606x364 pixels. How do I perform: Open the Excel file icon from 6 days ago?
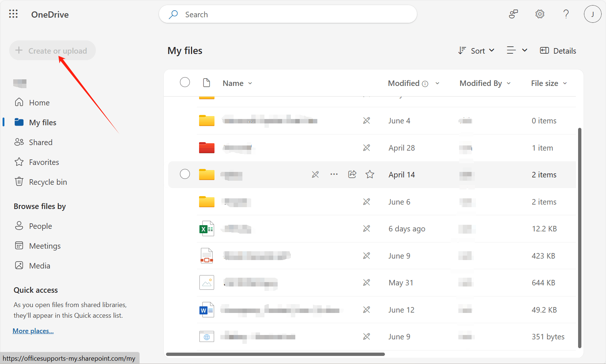tap(207, 229)
